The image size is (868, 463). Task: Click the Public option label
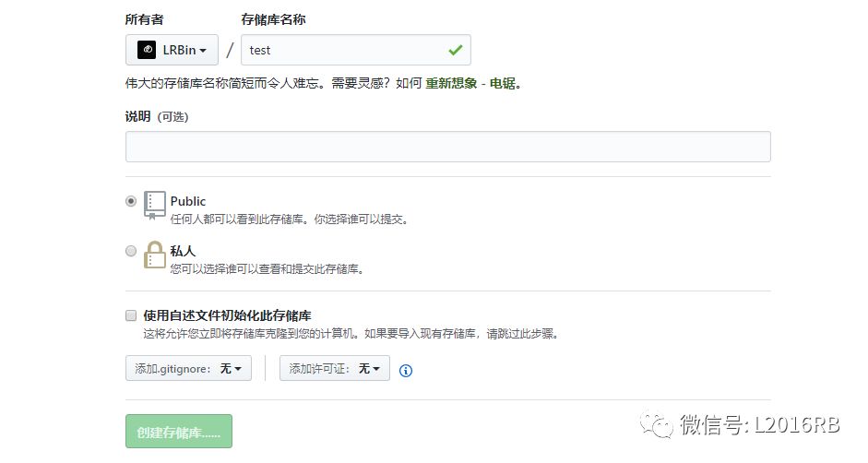(187, 202)
